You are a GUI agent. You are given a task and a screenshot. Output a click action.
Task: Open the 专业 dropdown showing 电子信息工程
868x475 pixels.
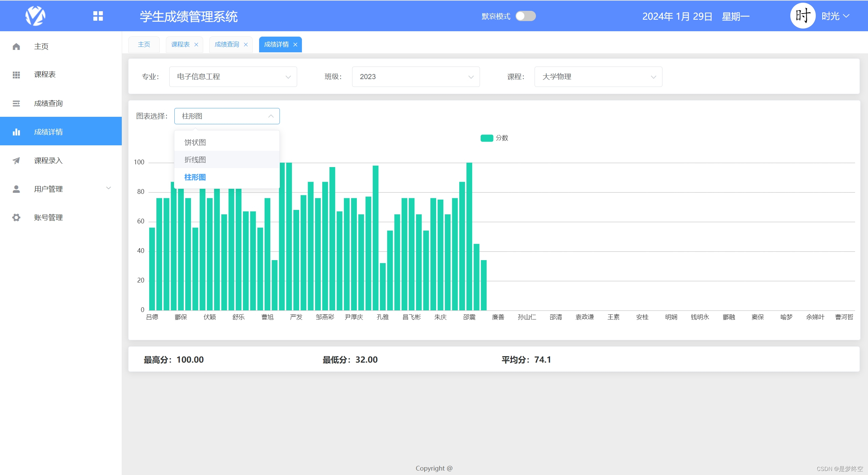[x=233, y=77]
